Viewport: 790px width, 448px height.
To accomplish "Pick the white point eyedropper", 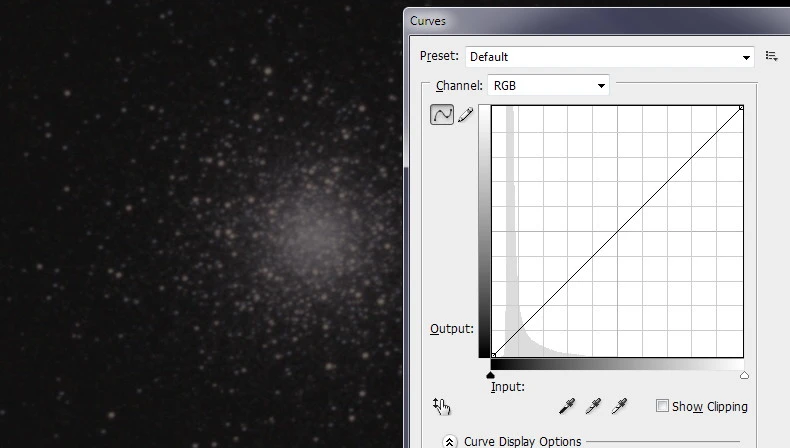I will [x=619, y=406].
